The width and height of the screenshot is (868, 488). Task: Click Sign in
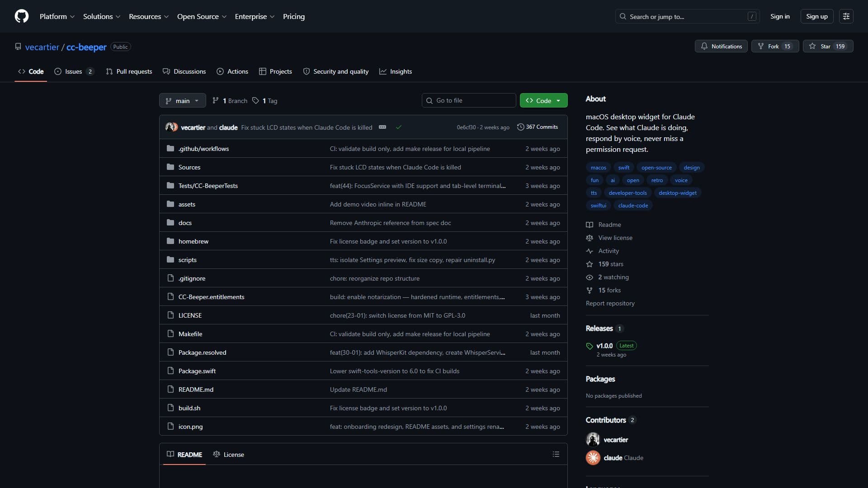pos(780,16)
